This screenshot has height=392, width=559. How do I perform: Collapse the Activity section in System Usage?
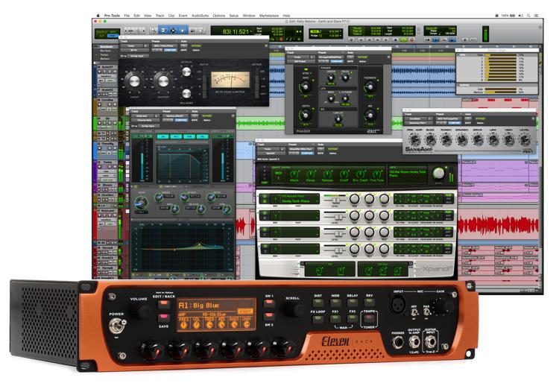coord(459,85)
